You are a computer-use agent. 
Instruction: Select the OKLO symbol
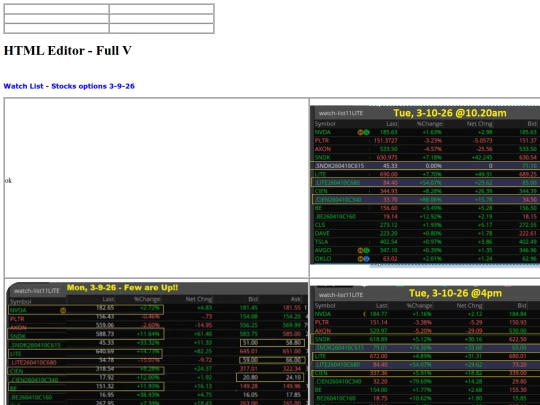(323, 259)
